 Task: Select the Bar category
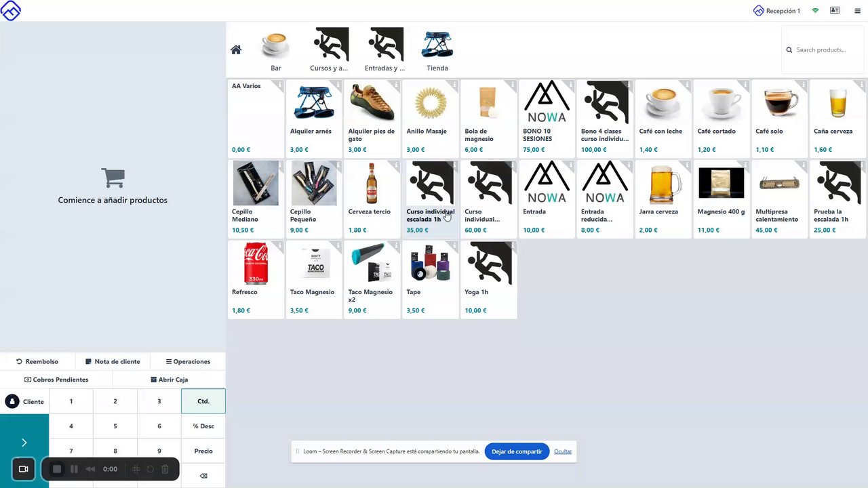coord(276,49)
